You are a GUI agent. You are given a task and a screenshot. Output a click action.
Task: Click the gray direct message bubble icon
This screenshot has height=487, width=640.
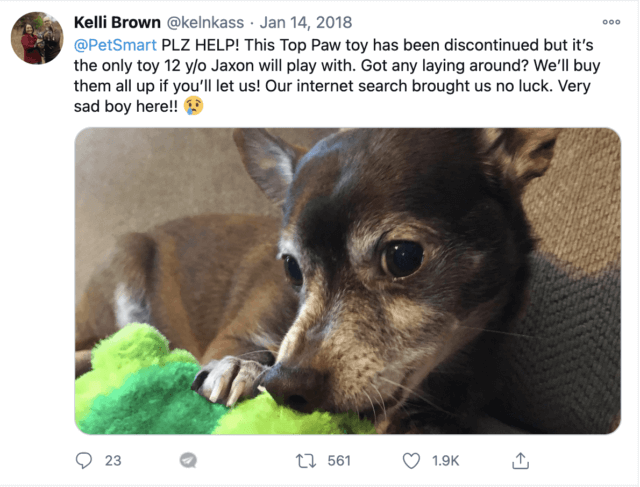188,460
